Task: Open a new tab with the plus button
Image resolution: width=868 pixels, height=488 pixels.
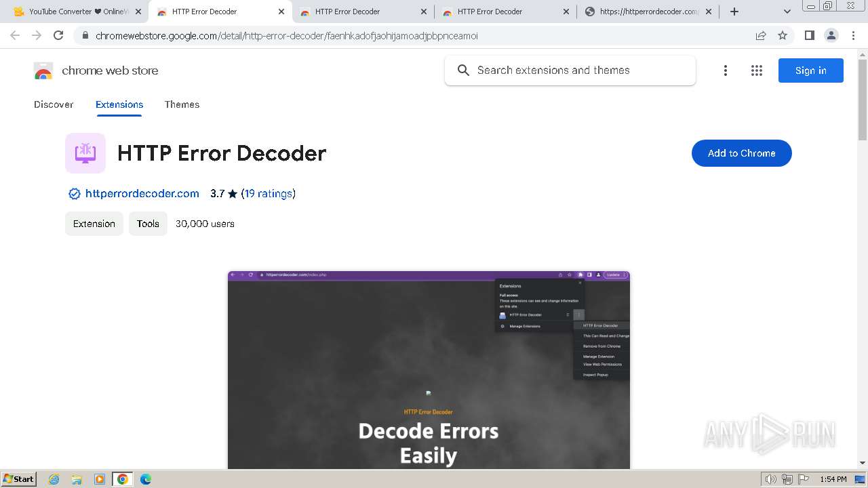Action: tap(734, 12)
